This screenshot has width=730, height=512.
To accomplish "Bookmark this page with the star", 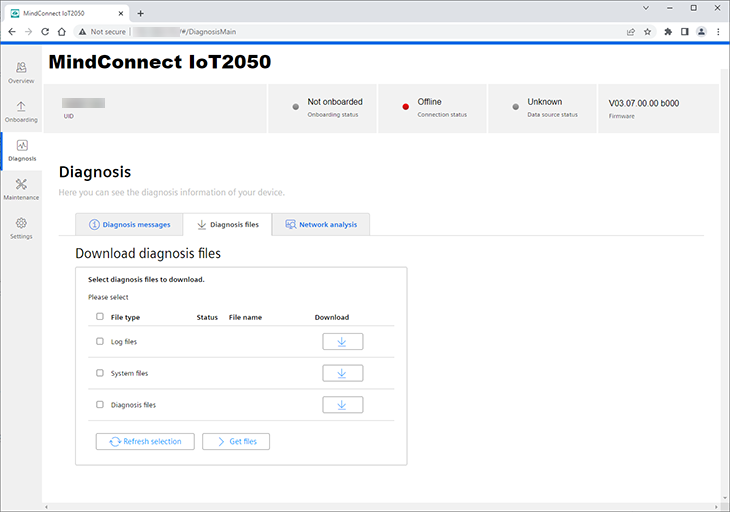I will tap(647, 32).
